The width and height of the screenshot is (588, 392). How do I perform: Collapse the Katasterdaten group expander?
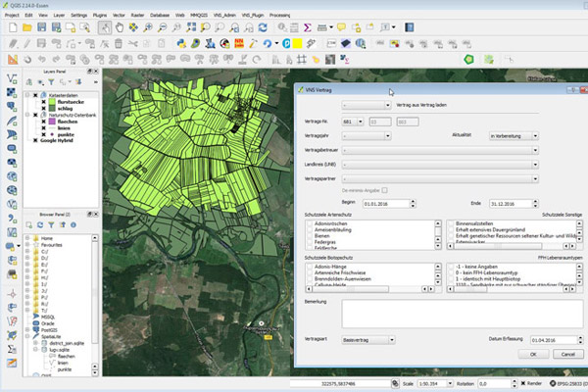[27, 95]
